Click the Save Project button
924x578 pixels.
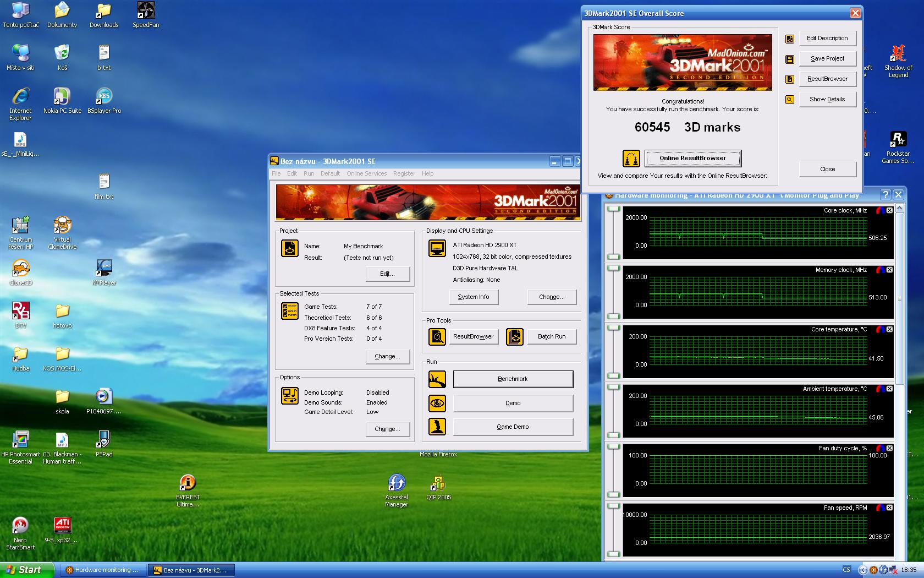[827, 59]
